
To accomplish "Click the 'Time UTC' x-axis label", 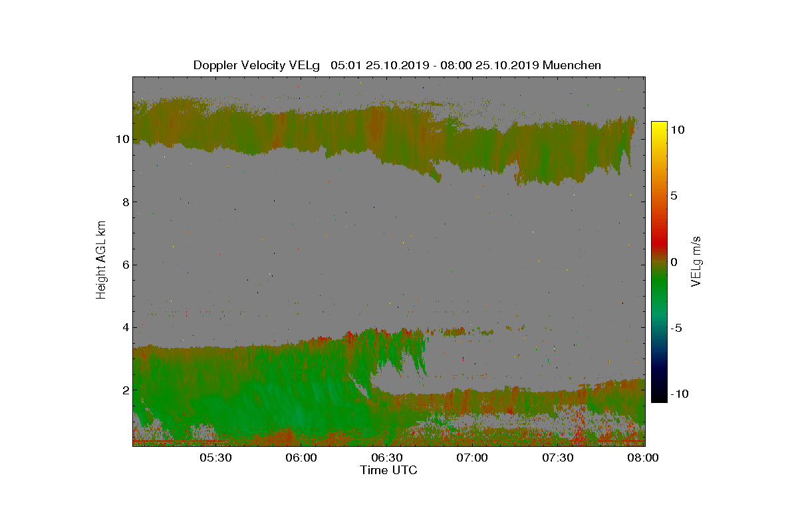I will pyautogui.click(x=389, y=470).
